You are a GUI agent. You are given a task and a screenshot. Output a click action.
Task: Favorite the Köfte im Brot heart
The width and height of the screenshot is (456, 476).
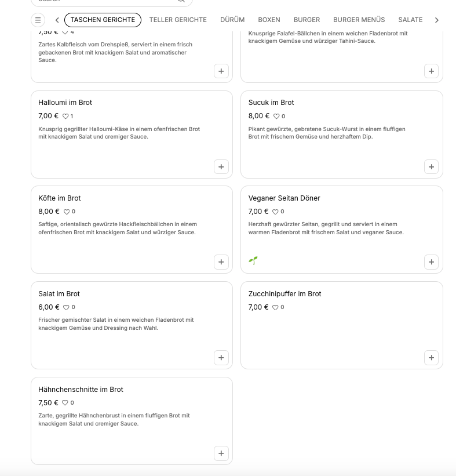pyautogui.click(x=67, y=212)
